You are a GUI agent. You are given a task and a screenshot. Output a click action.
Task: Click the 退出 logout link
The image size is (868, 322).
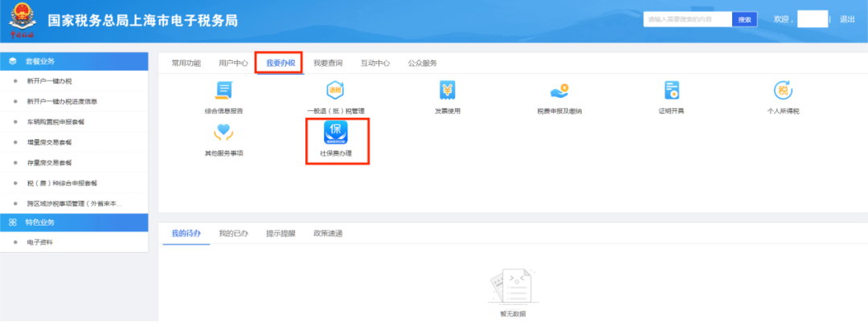click(847, 19)
